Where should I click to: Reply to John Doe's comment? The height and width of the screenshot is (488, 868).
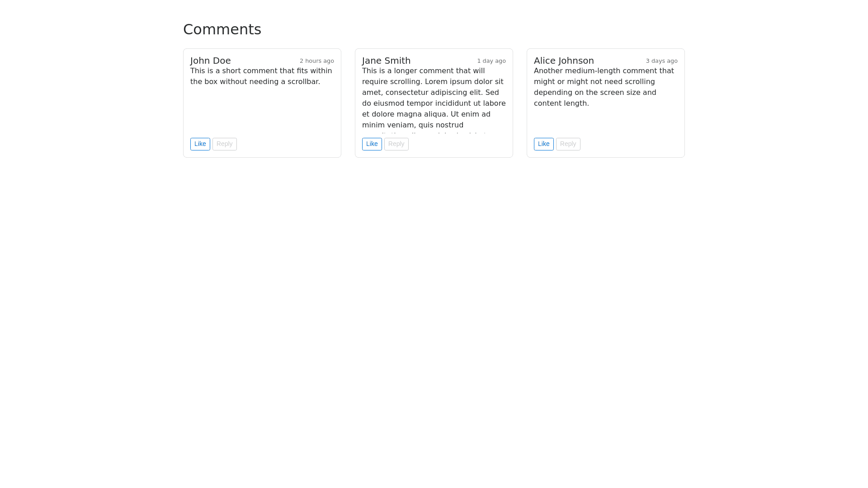click(x=224, y=144)
